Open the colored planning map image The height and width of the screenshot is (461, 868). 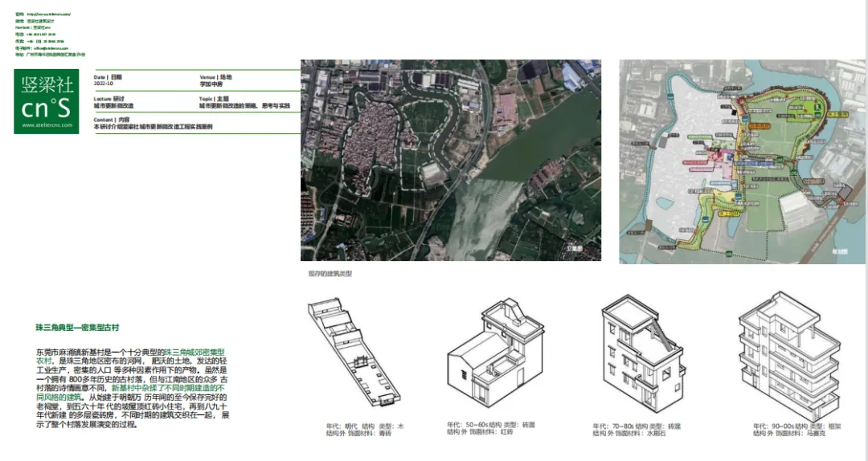click(742, 161)
